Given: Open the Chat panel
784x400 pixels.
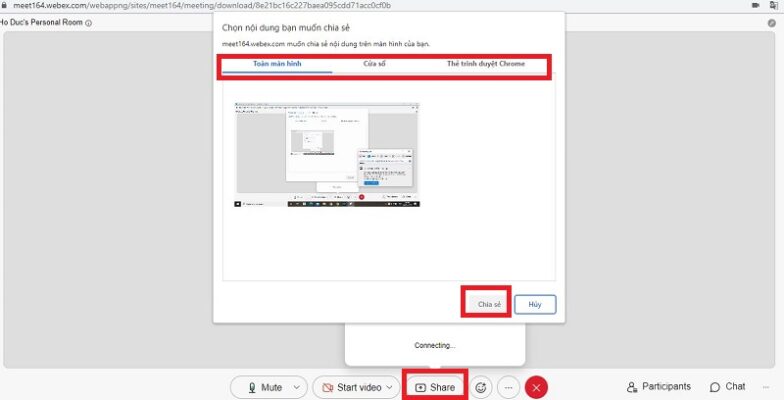Looking at the screenshot, I should point(727,387).
